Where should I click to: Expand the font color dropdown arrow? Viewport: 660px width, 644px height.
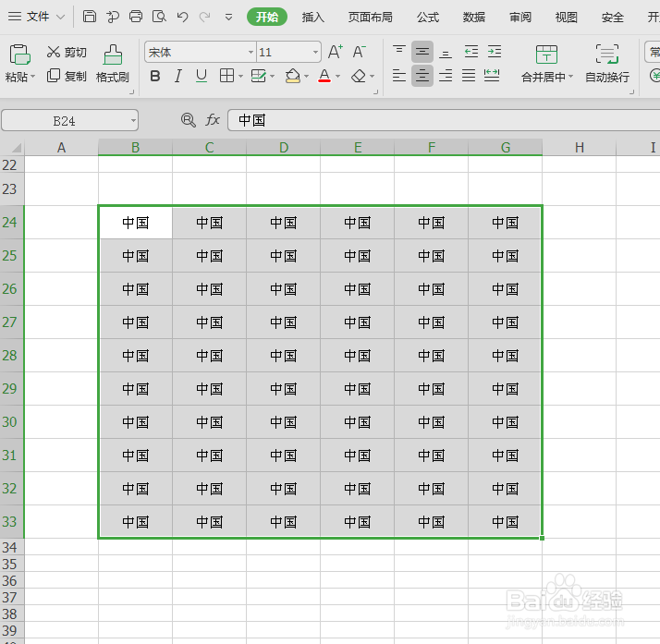pyautogui.click(x=337, y=77)
